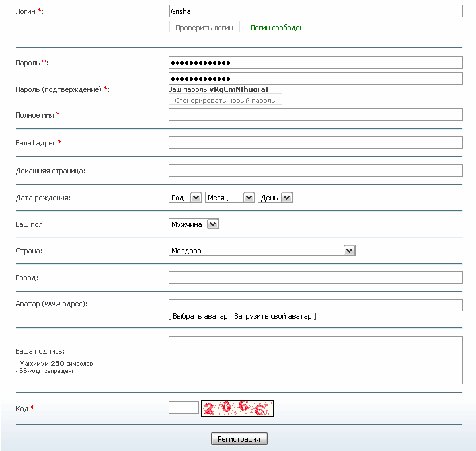Viewport: 476px width, 451px height.
Task: Click the Код captcha input box
Action: click(184, 408)
